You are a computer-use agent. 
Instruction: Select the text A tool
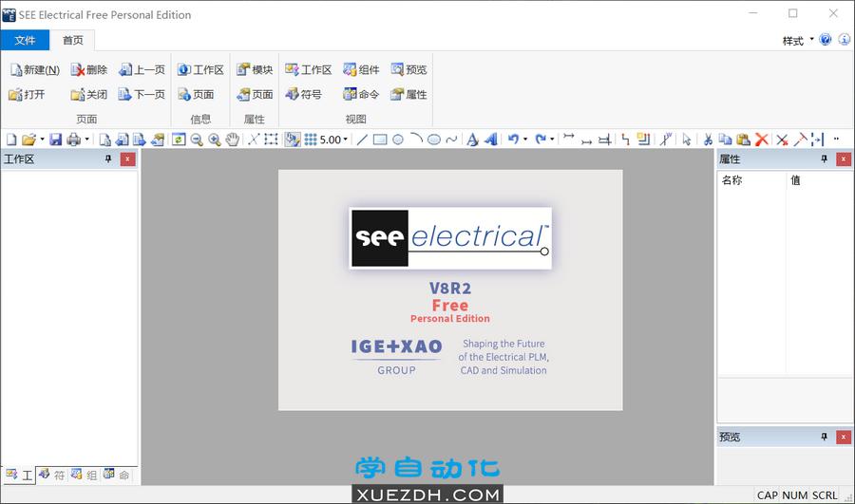click(473, 140)
